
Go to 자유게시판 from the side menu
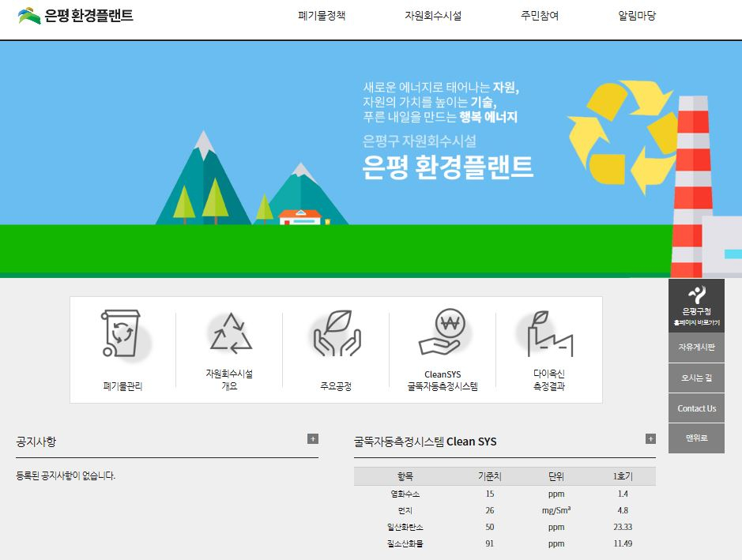point(697,348)
